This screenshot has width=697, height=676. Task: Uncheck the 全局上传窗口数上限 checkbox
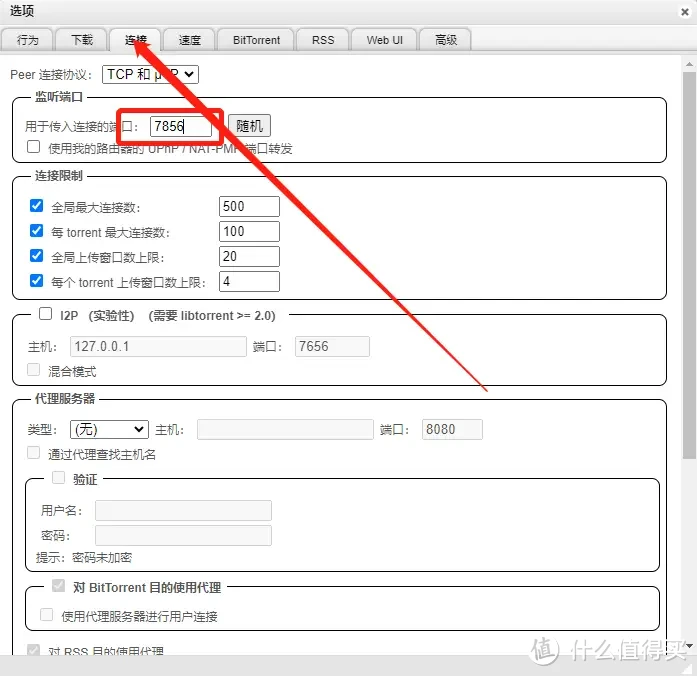click(36, 256)
